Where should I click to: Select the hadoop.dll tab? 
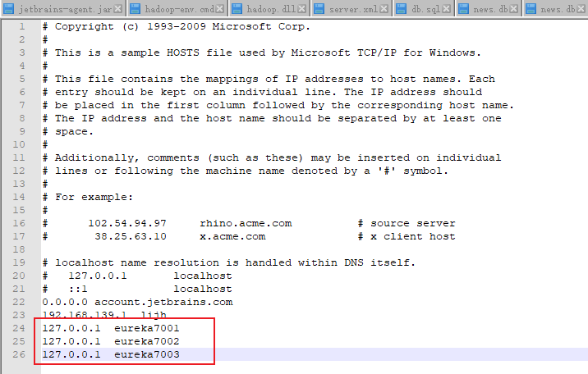pos(269,8)
